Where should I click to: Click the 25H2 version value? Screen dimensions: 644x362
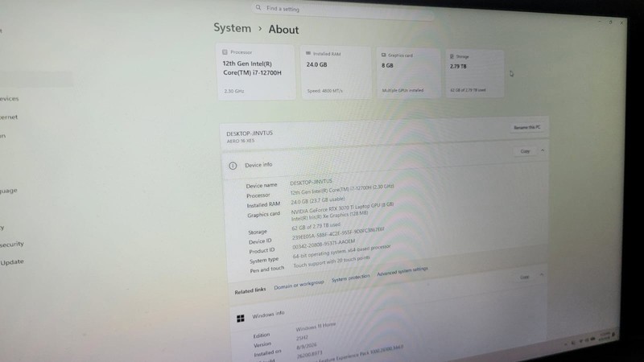click(x=302, y=337)
